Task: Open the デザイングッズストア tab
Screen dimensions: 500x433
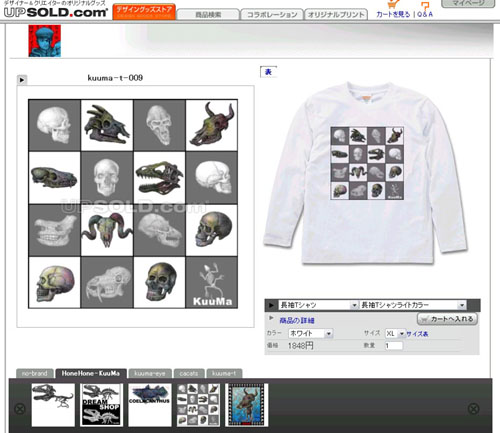Action: (144, 12)
